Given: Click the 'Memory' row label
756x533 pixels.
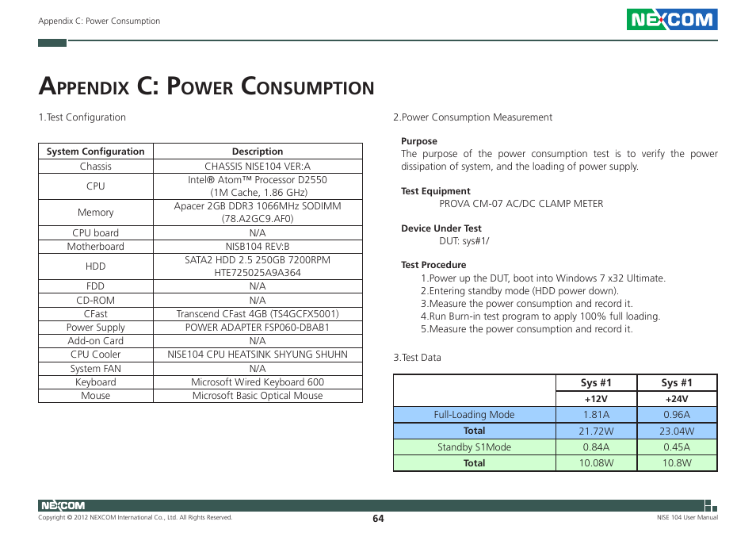Looking at the screenshot, I should point(95,213).
